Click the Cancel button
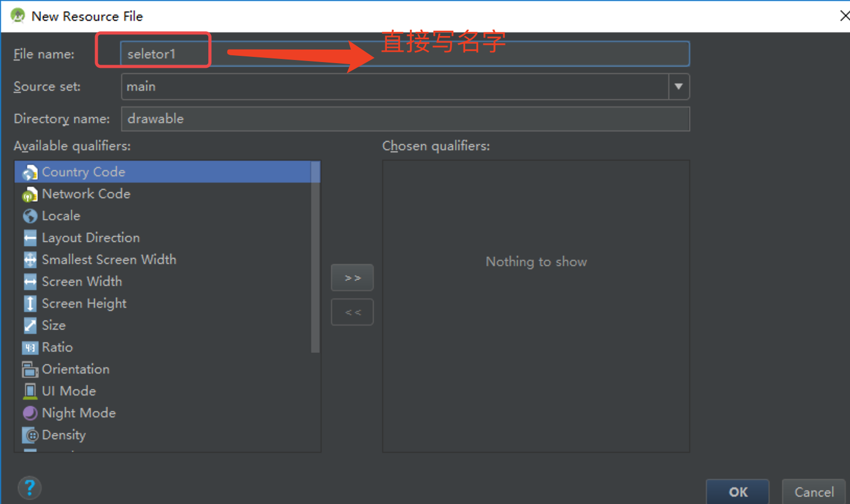Image resolution: width=850 pixels, height=504 pixels. pos(813,491)
